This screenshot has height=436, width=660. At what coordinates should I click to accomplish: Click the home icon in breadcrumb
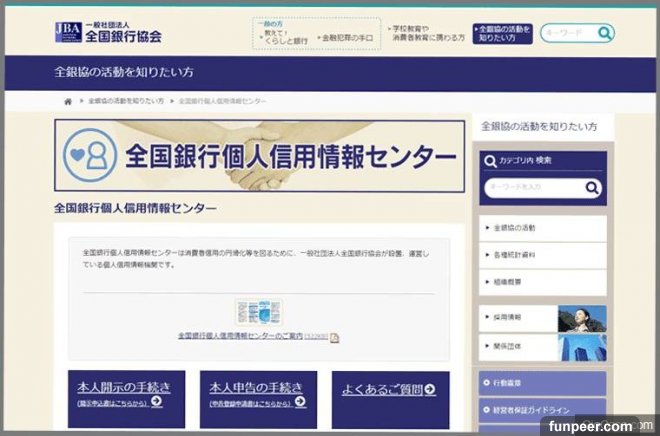68,102
